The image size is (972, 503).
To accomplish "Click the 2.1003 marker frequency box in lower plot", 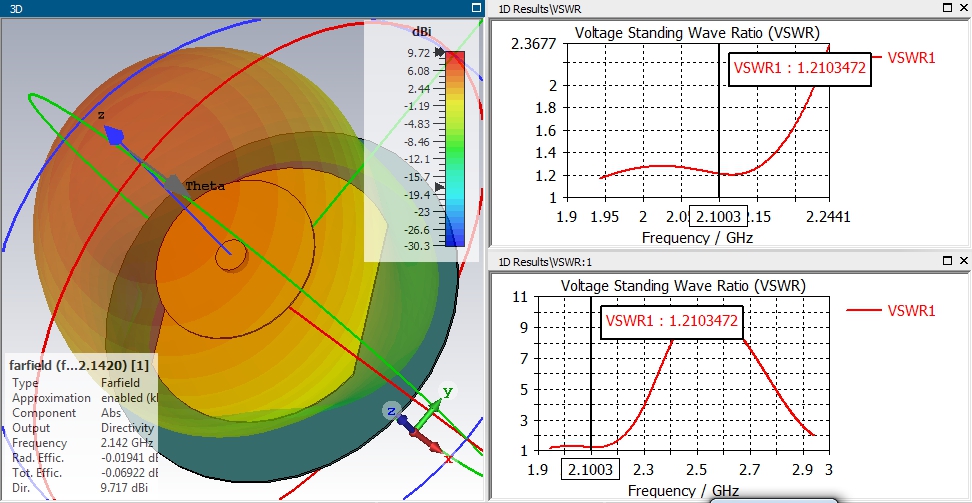I will point(590,470).
